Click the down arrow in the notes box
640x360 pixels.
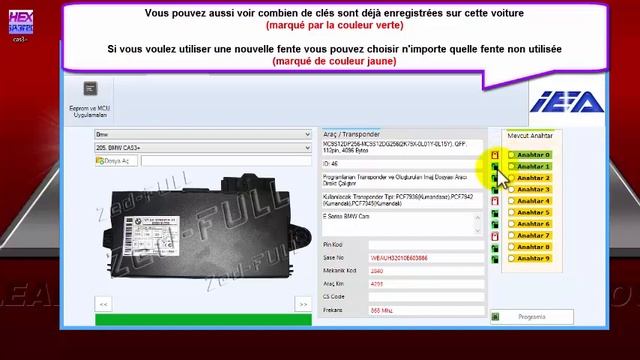tap(478, 231)
